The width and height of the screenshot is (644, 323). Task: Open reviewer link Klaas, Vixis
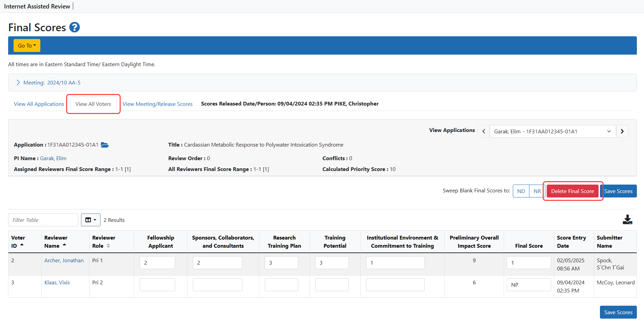(x=57, y=282)
